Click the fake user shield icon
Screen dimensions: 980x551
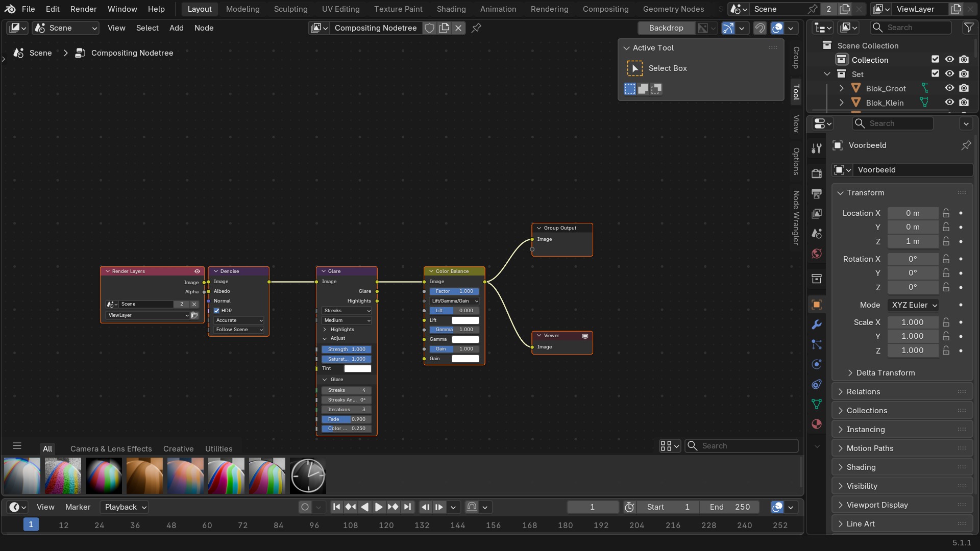(x=430, y=28)
